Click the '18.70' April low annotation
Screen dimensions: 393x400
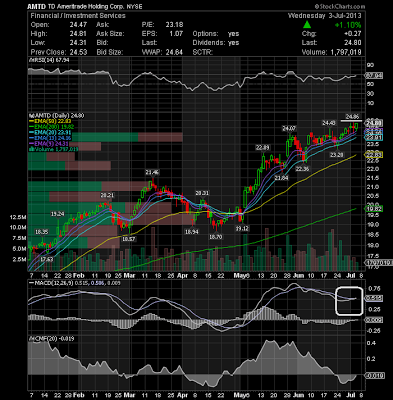(216, 237)
